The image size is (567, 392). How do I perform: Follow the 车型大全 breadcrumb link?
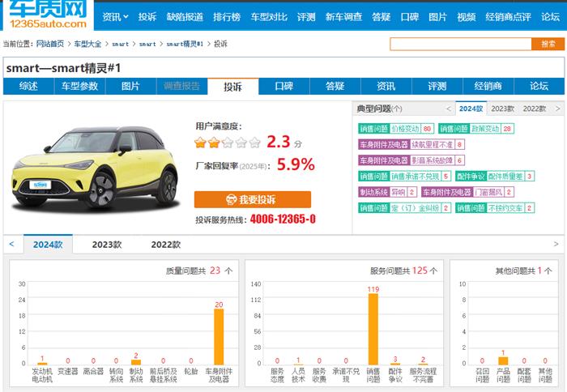coord(87,44)
